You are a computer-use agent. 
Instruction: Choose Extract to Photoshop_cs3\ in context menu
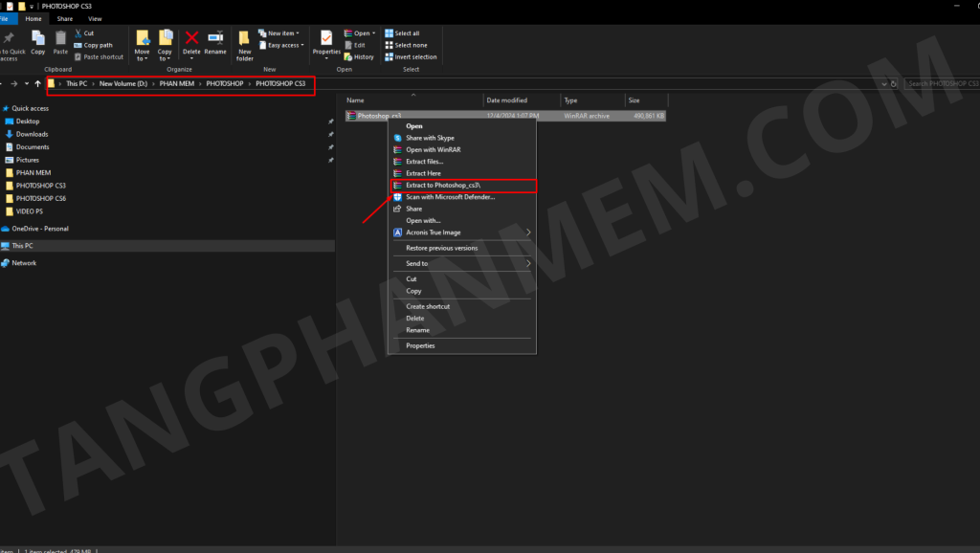point(442,185)
